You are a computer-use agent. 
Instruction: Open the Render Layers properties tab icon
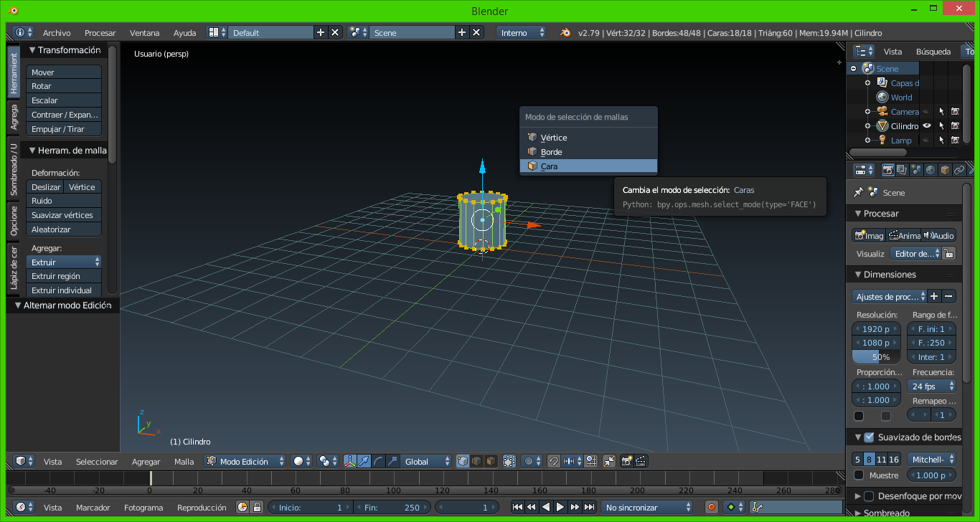[903, 170]
